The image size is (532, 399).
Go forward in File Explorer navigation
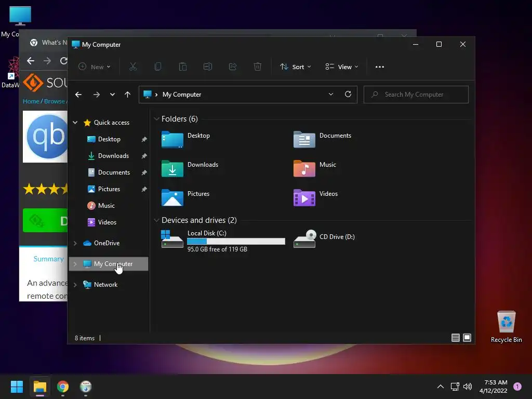coord(96,95)
